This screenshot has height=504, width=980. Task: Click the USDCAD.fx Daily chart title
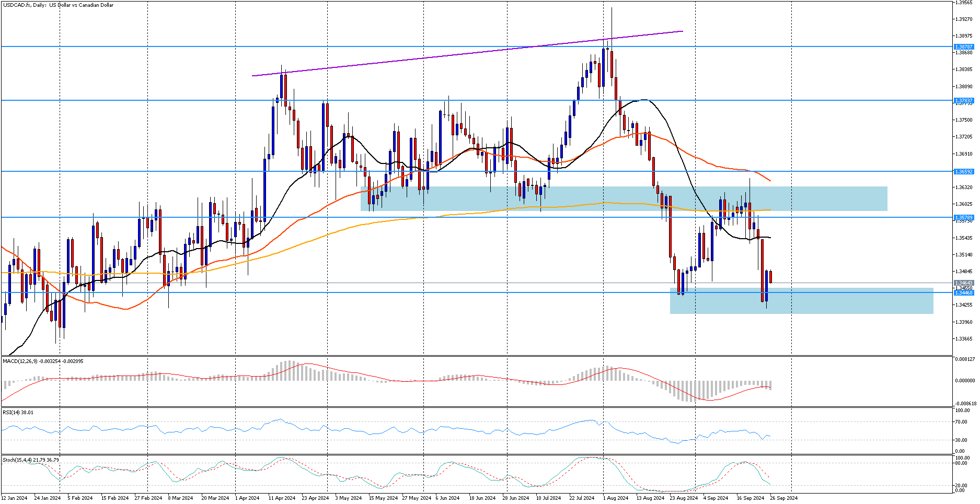[58, 5]
